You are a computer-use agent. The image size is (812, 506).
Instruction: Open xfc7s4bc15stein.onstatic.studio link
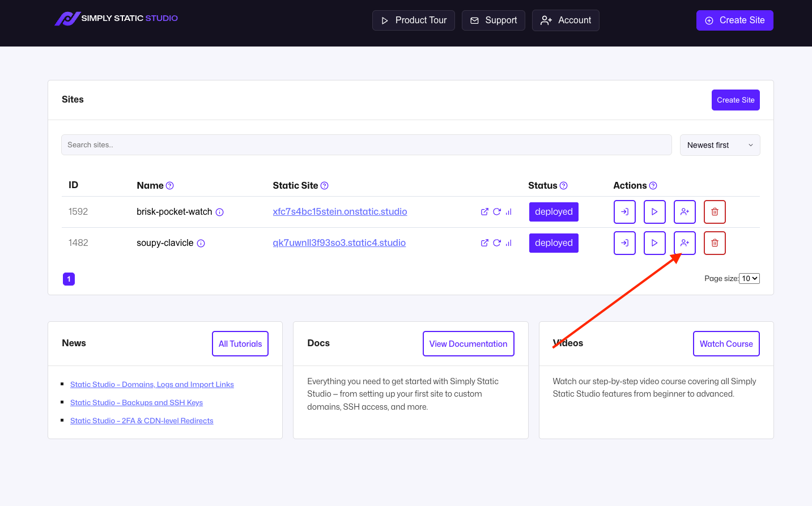coord(340,212)
